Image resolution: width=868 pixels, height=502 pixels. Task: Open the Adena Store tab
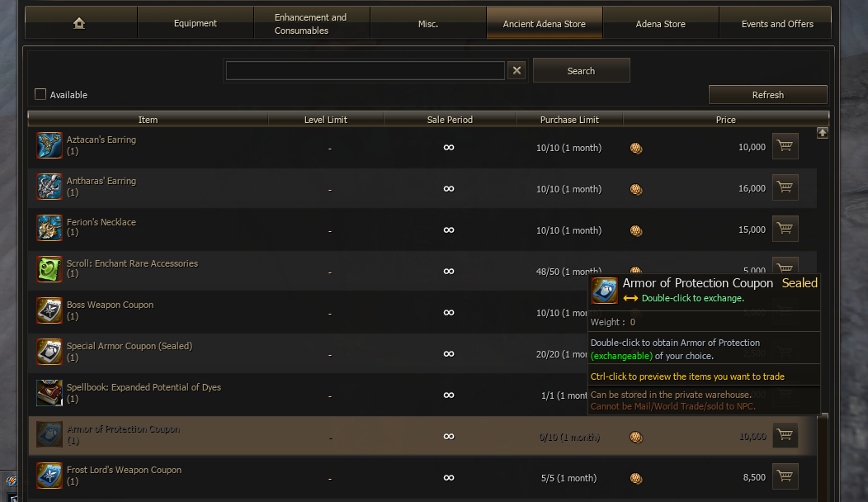point(660,23)
